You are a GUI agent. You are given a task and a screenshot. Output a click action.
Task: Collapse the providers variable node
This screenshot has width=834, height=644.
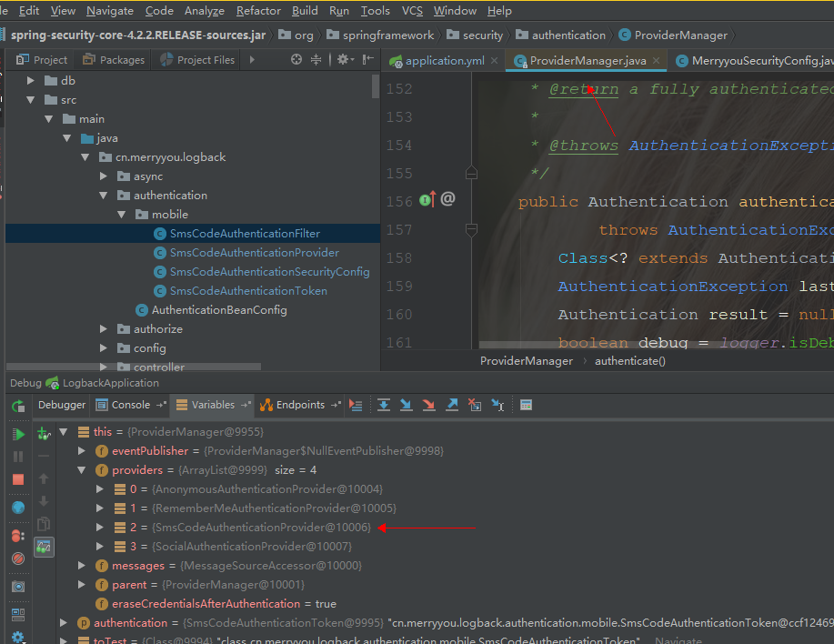click(81, 469)
